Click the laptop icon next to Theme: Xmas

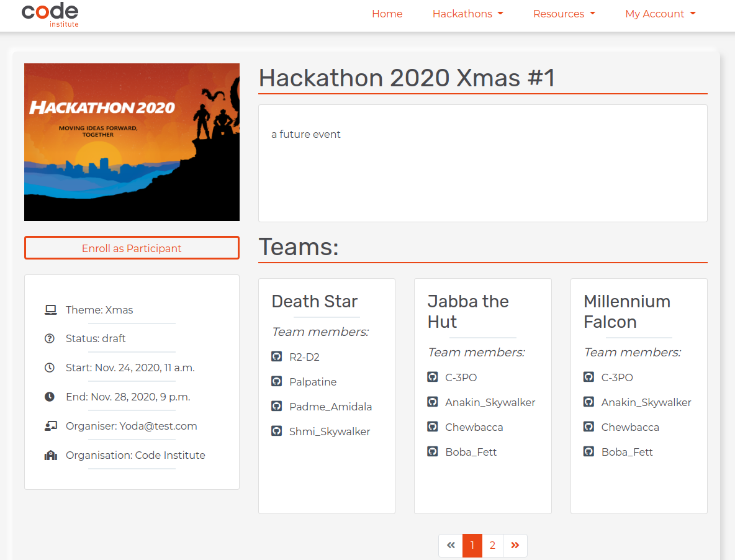tap(51, 310)
